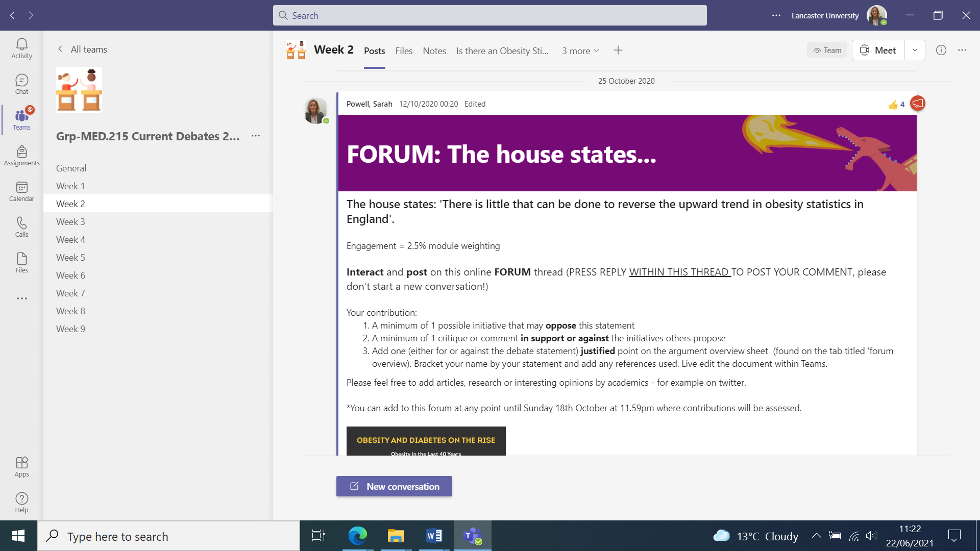Open the Activity feed
Screen dimensions: 980x551
point(21,48)
